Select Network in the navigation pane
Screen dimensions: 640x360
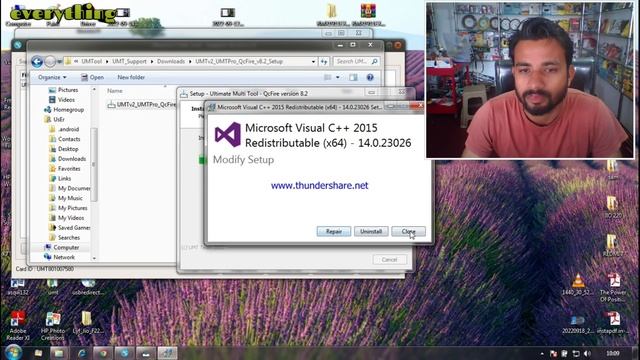60,257
